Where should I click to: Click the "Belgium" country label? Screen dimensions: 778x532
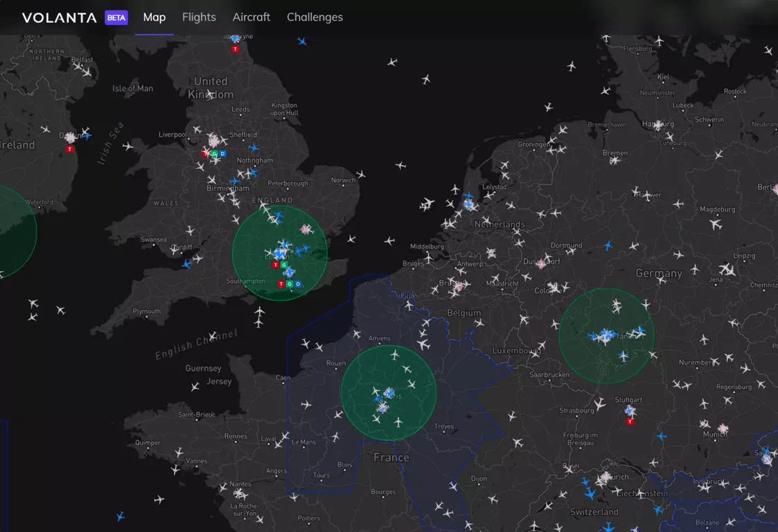coord(464,313)
